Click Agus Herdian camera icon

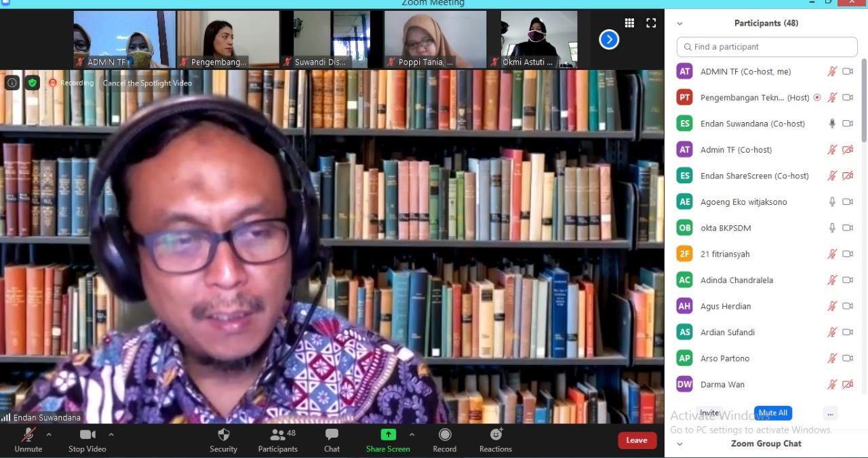[848, 306]
